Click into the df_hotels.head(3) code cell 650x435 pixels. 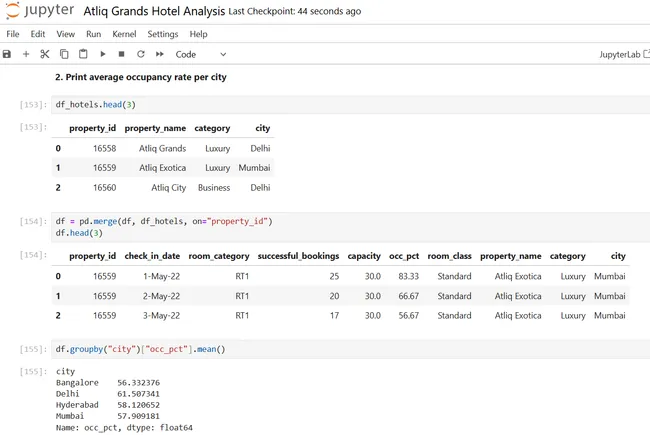click(x=350, y=104)
